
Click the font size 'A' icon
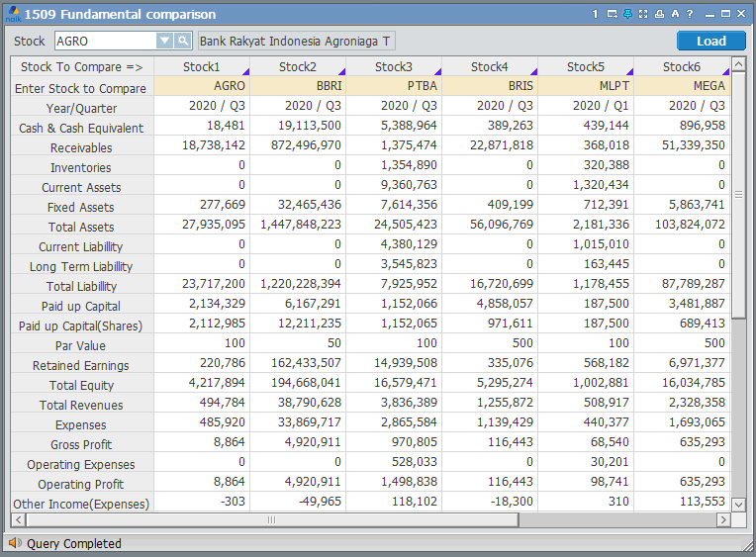tap(675, 14)
